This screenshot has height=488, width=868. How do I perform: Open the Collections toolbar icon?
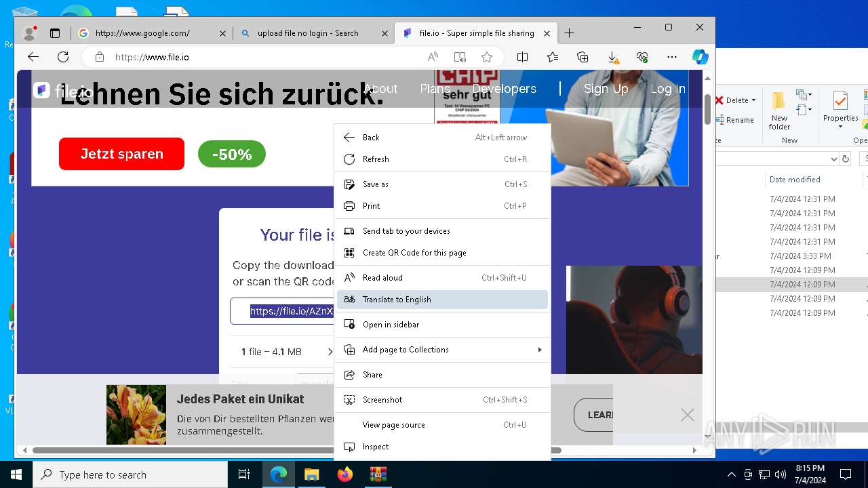click(x=583, y=57)
